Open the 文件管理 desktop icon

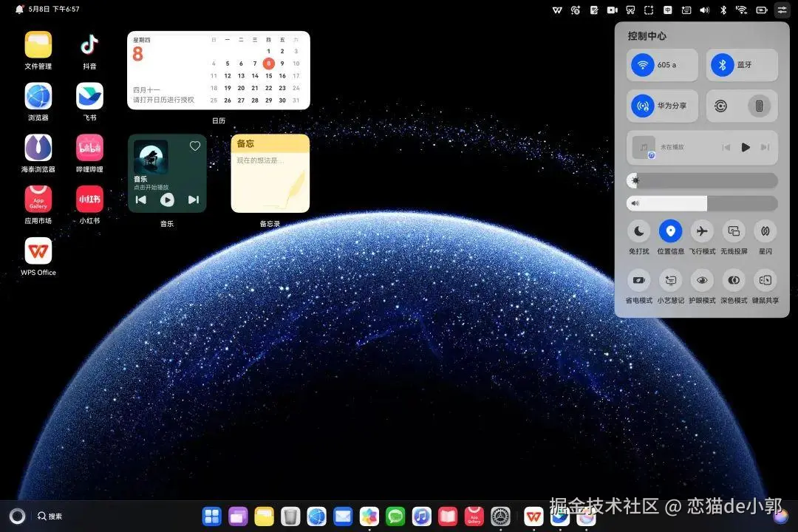(x=38, y=45)
